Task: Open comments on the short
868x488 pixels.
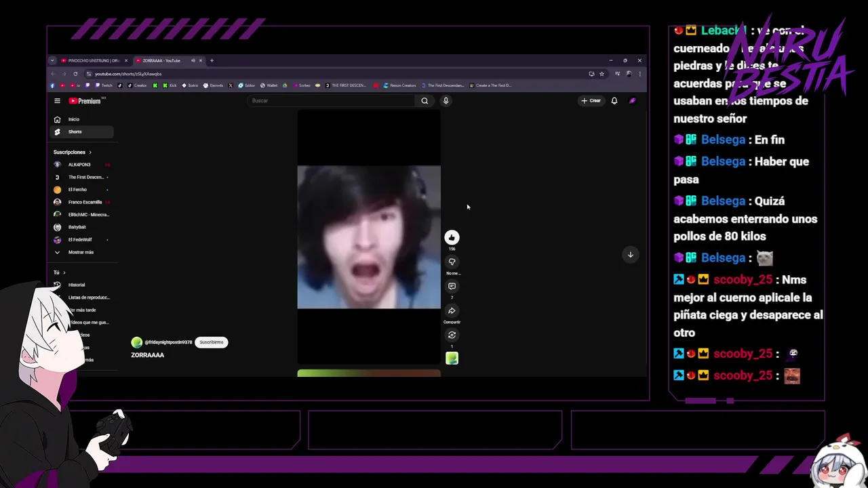Action: (x=452, y=286)
